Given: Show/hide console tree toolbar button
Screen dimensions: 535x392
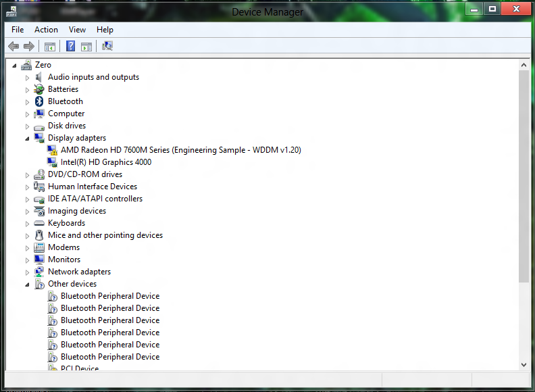Looking at the screenshot, I should coord(50,47).
